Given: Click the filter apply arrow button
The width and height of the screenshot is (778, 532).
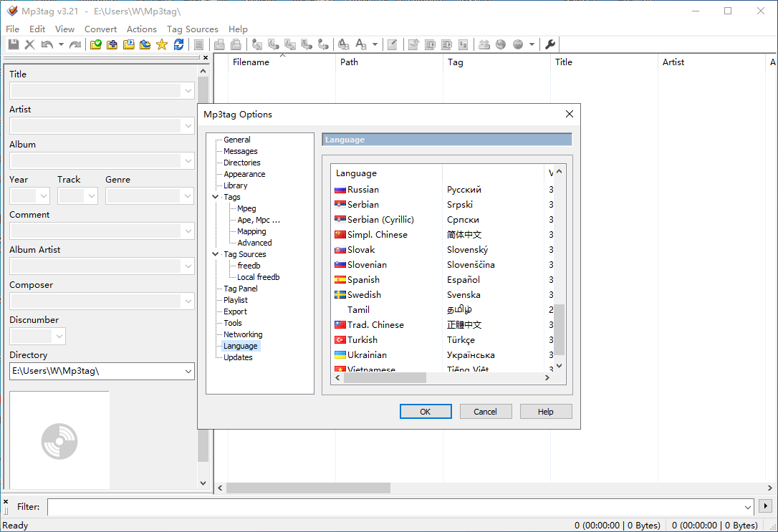Looking at the screenshot, I should [765, 506].
